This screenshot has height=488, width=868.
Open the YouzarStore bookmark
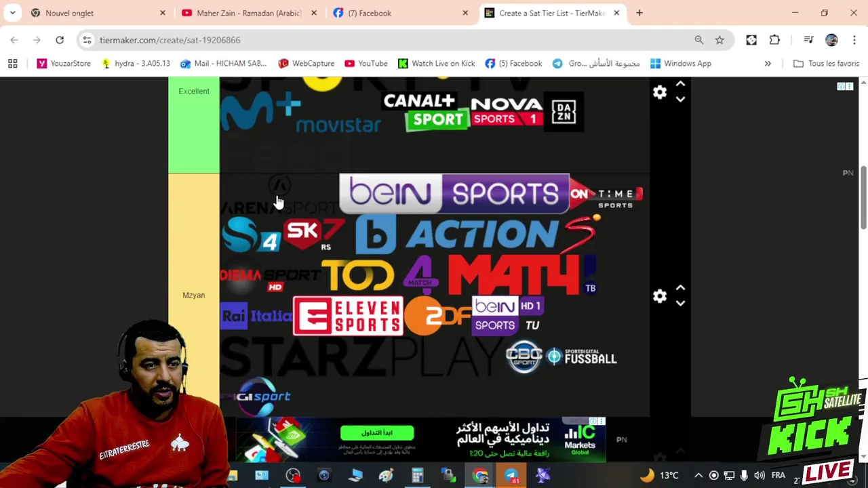click(x=63, y=63)
